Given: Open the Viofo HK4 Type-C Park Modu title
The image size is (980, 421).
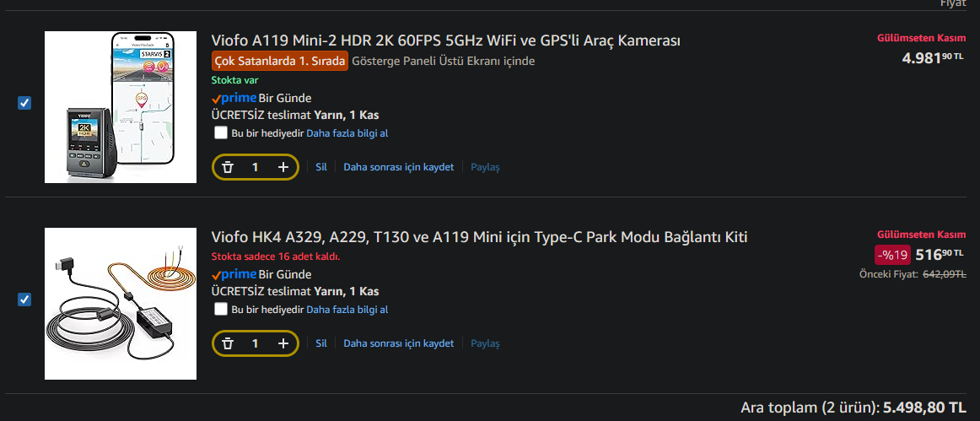Looking at the screenshot, I should (479, 237).
